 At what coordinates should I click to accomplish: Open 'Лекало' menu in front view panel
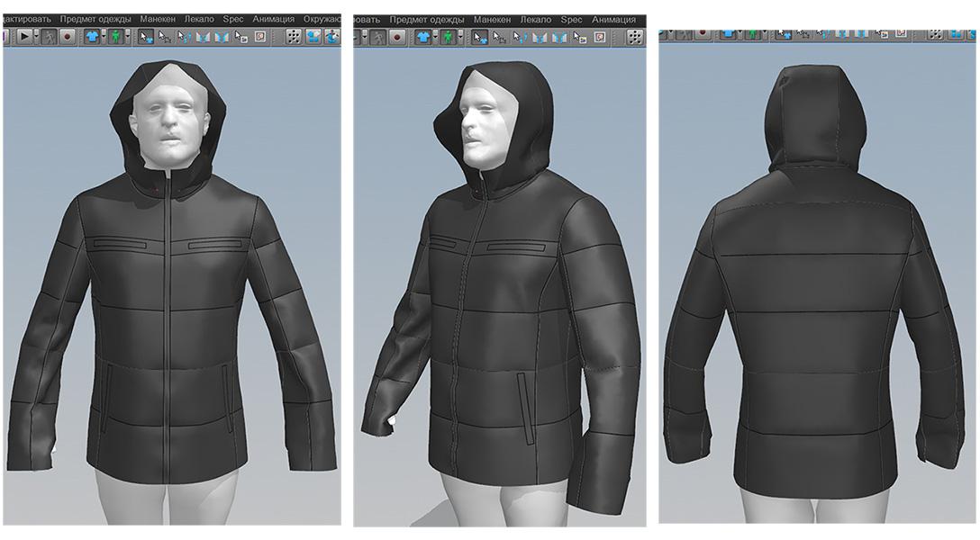(199, 20)
